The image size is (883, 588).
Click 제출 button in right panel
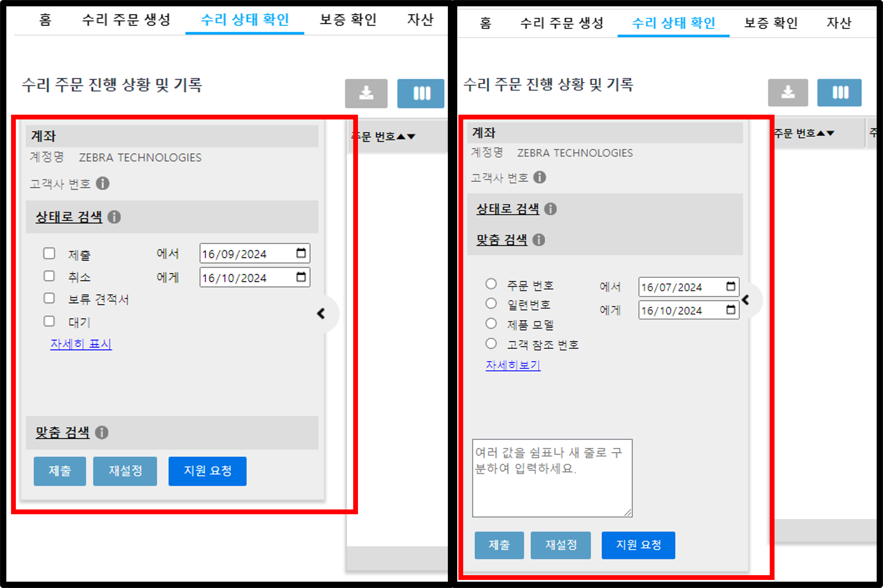(x=499, y=545)
